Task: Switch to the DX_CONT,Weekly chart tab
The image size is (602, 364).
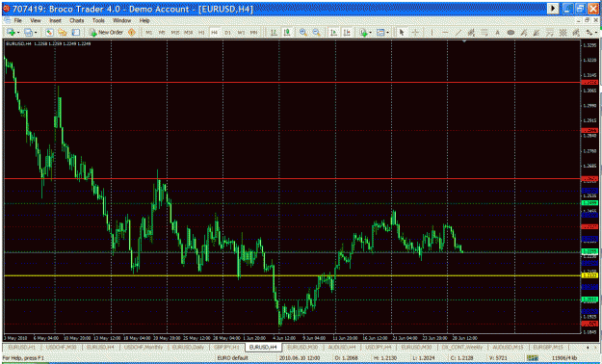Action: [x=462, y=347]
